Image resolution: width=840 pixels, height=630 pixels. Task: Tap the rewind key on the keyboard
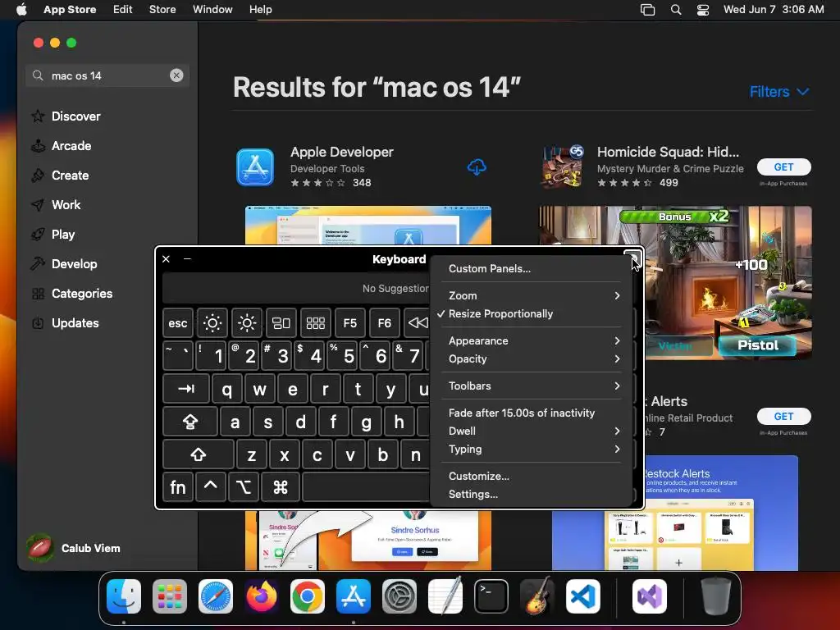[x=417, y=323]
